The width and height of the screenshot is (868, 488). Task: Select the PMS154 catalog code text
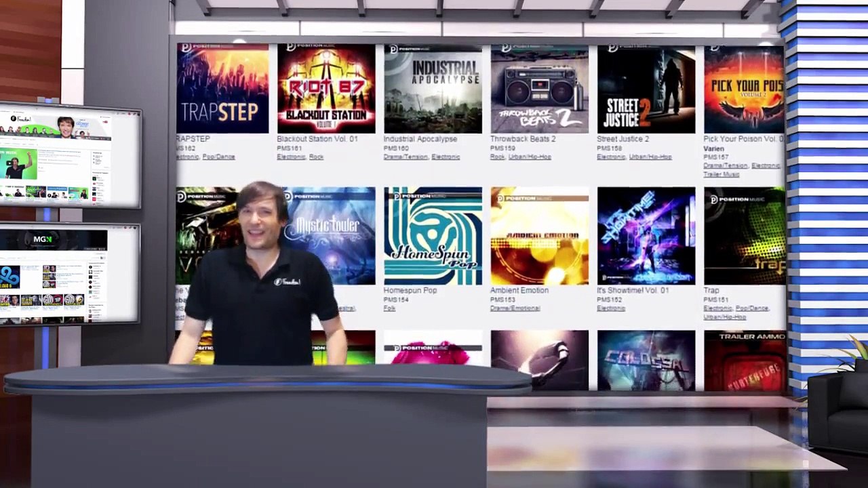pyautogui.click(x=396, y=300)
